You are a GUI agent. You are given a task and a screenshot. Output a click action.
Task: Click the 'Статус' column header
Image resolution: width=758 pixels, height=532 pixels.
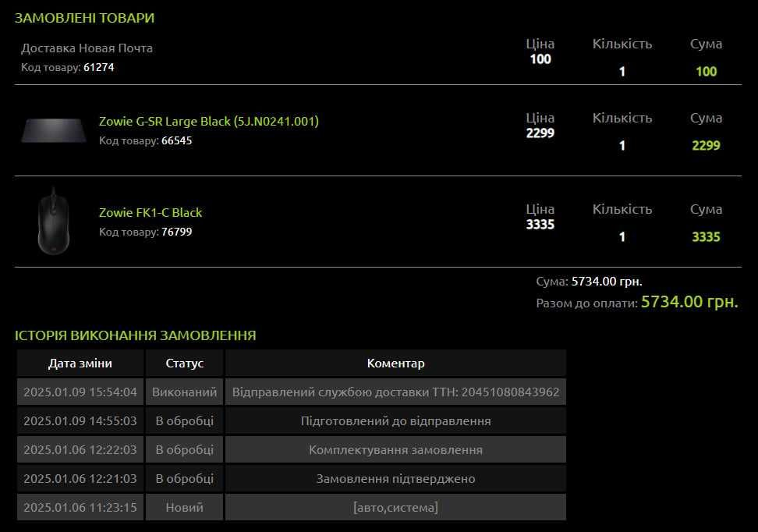pos(185,364)
